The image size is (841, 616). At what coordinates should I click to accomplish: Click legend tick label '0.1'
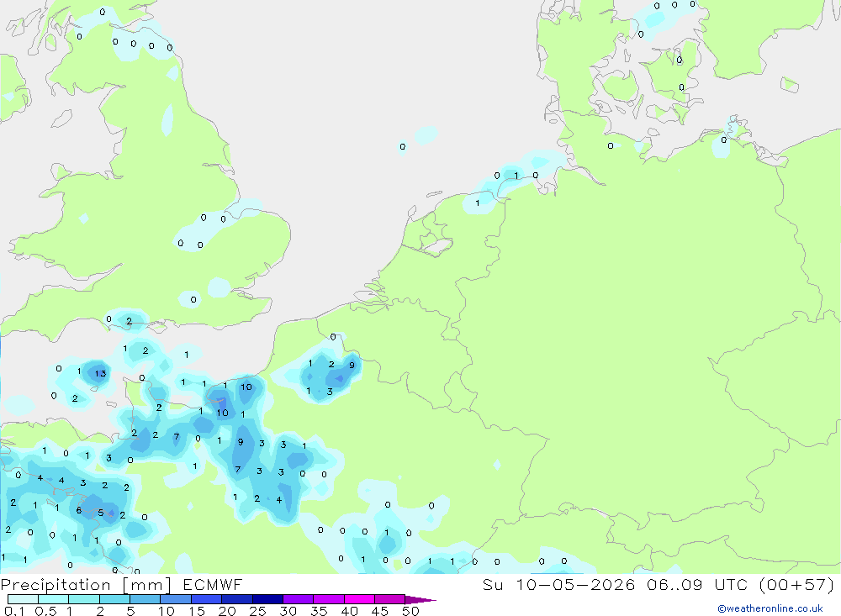(x=14, y=611)
